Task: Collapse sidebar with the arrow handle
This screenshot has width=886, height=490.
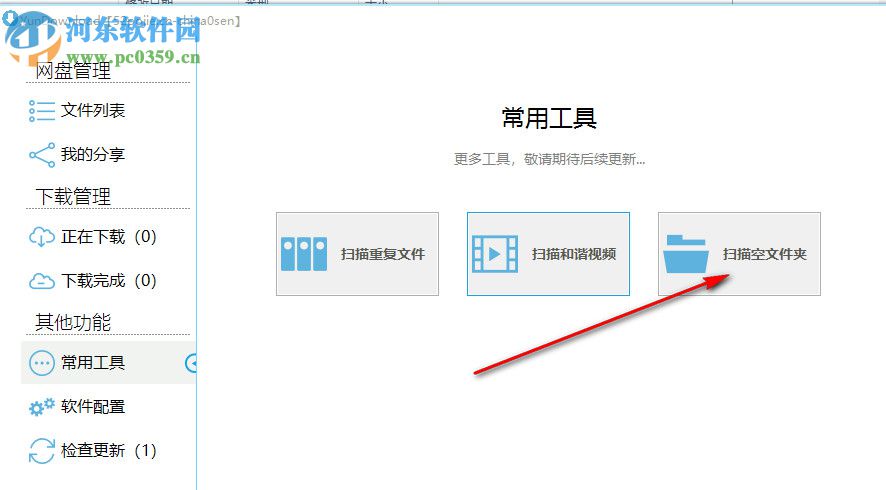Action: tap(191, 363)
